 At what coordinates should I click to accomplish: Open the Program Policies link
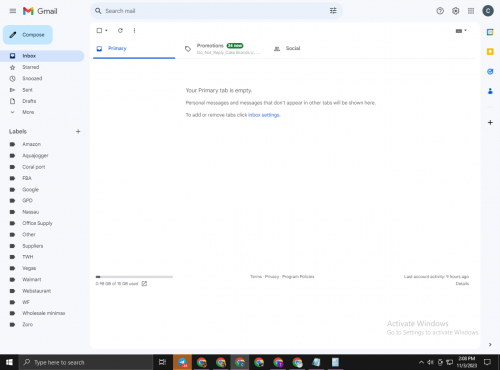298,277
